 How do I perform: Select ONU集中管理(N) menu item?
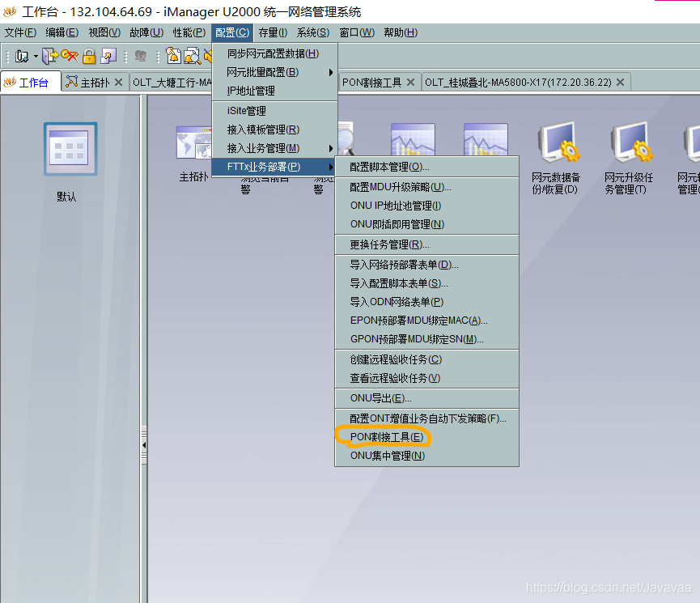(426, 456)
